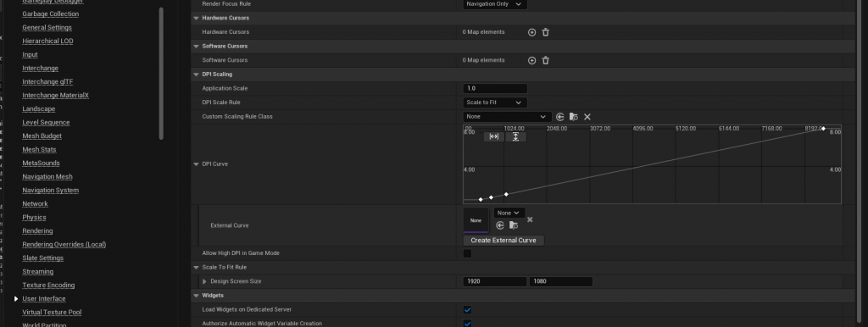Expand the Design Screen Size property
This screenshot has height=327, width=868.
(x=204, y=281)
